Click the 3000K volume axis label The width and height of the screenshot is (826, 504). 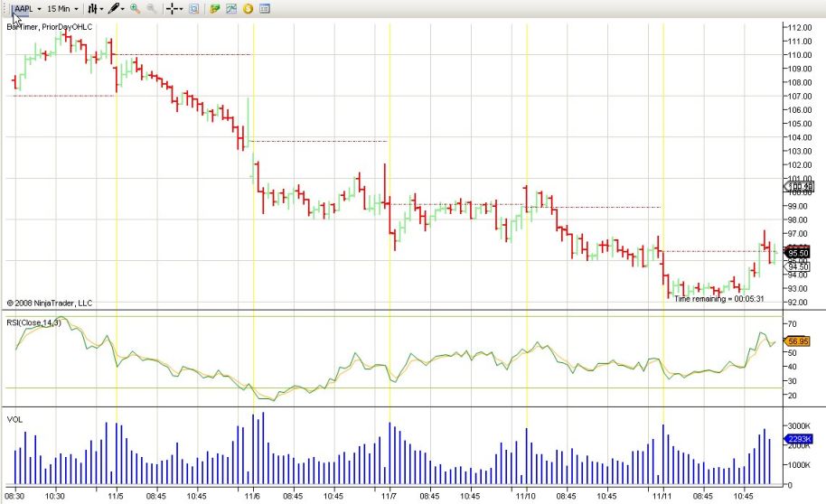tap(799, 425)
